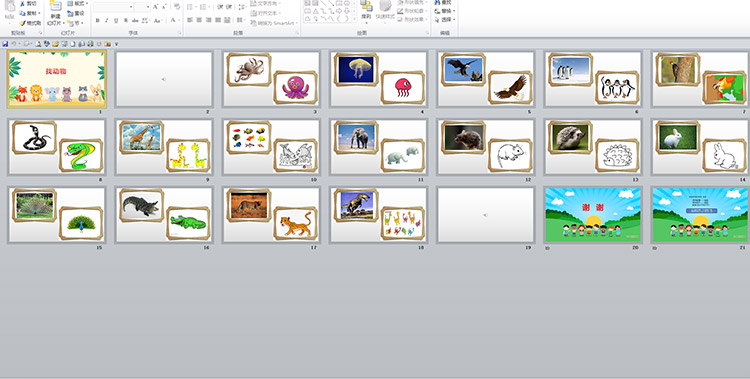Open the font name dropdown
Viewport: 750px width, 379px height.
pyautogui.click(x=131, y=7)
